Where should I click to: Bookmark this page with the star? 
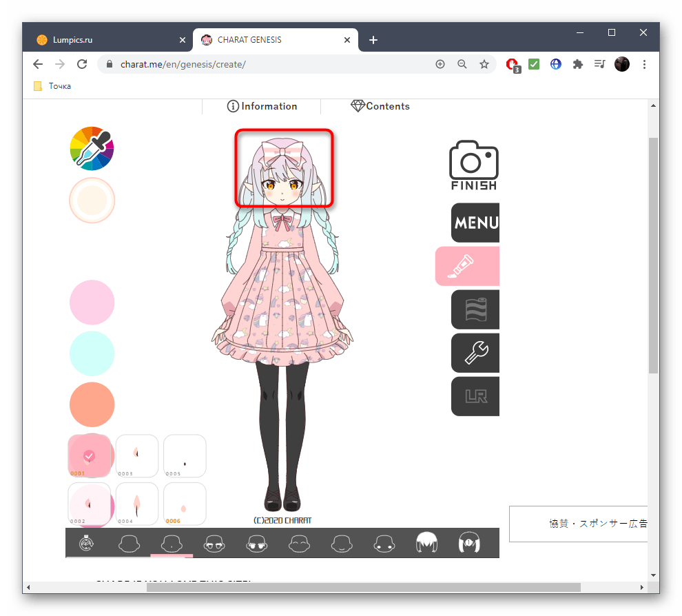[x=484, y=64]
